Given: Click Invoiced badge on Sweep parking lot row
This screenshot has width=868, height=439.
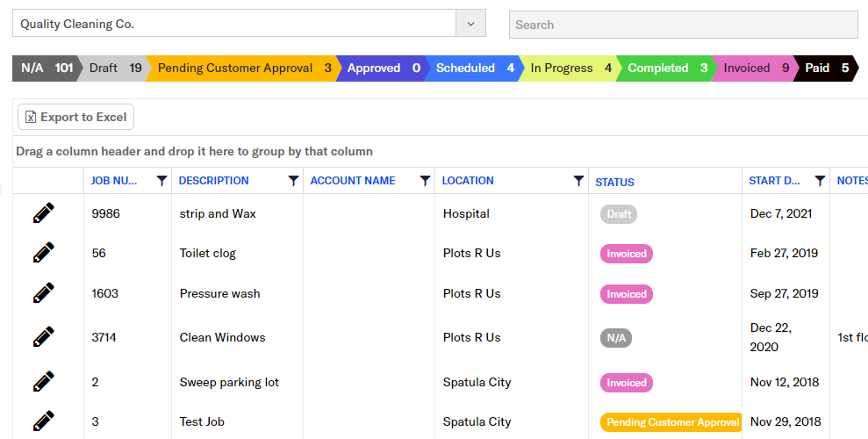Looking at the screenshot, I should pyautogui.click(x=626, y=383).
